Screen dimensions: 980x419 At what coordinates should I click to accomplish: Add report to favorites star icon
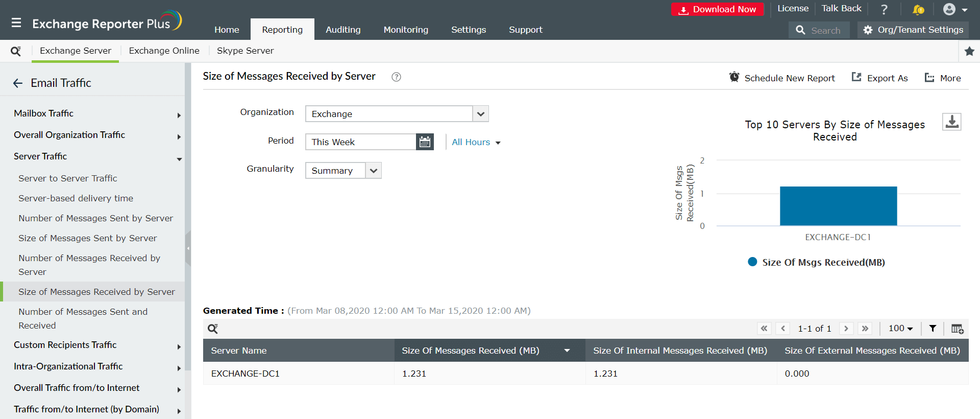tap(969, 51)
